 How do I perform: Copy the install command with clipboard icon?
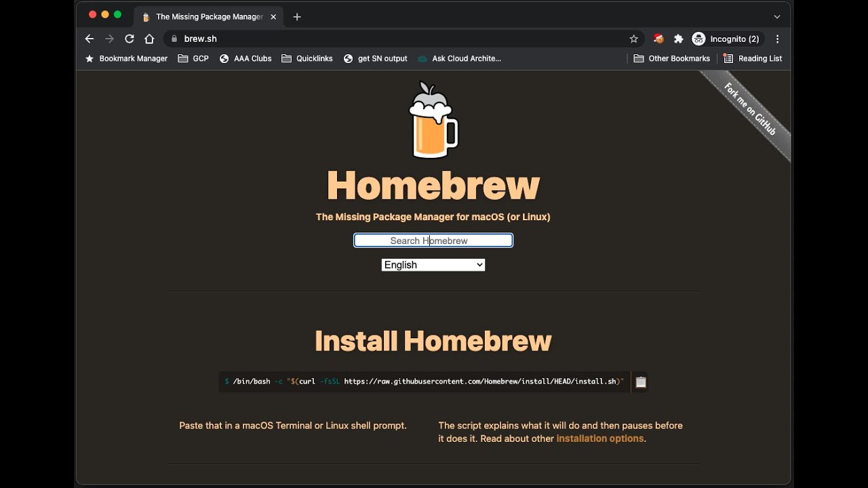641,382
